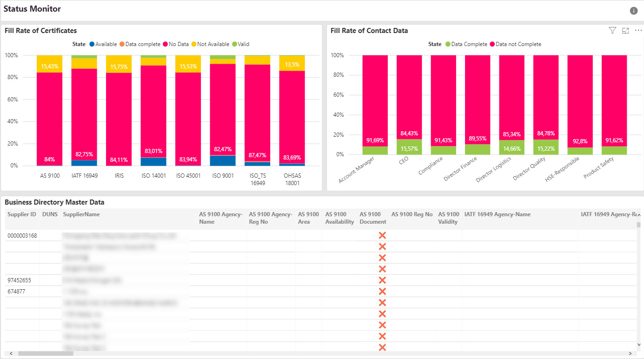Select Valid in certificates legend
The image size is (644, 359).
tap(241, 44)
